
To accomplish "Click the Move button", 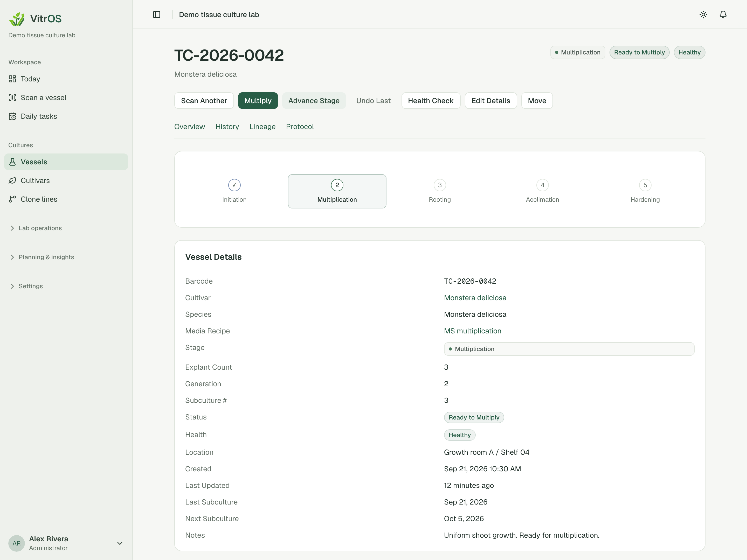I will point(537,101).
